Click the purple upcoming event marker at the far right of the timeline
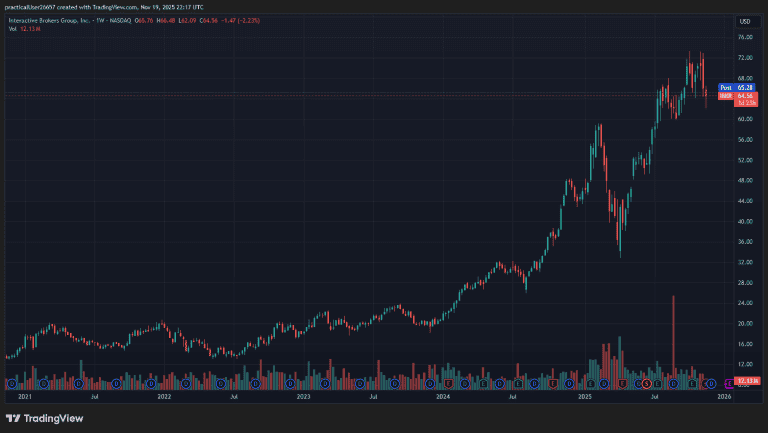 click(727, 383)
